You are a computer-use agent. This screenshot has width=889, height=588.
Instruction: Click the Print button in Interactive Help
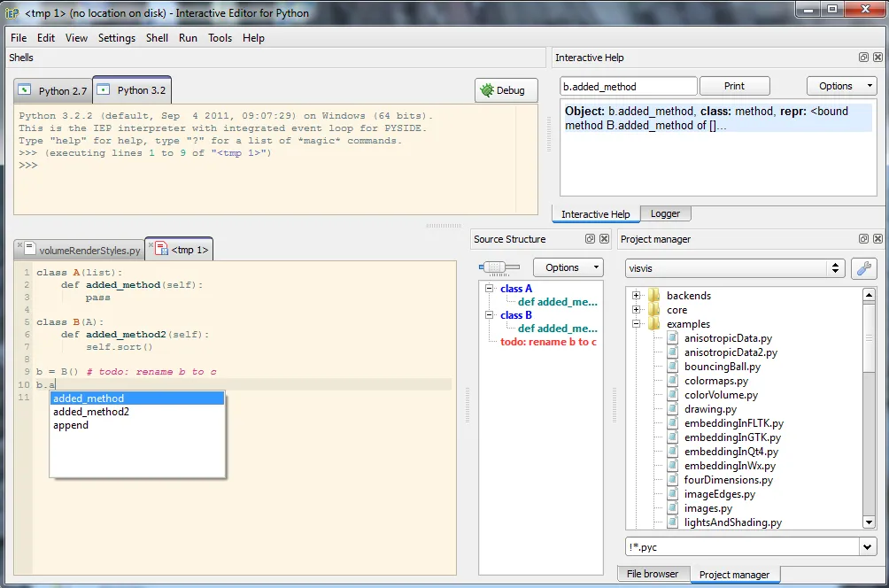pyautogui.click(x=735, y=85)
